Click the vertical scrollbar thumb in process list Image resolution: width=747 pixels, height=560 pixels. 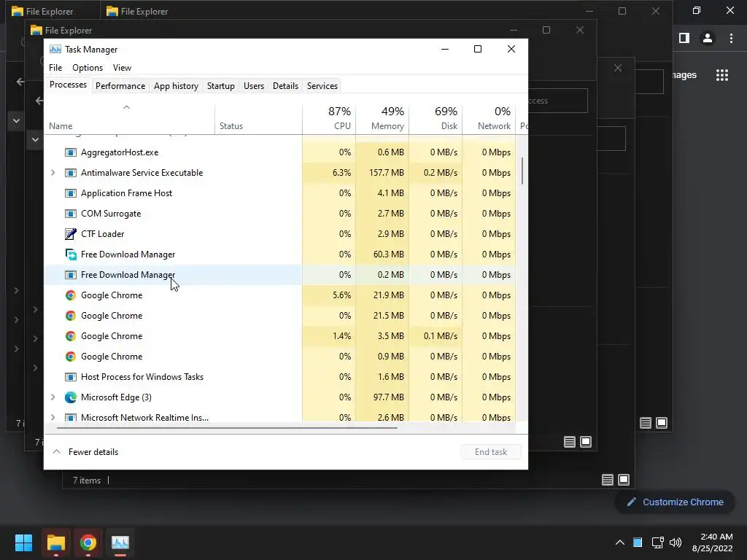(522, 171)
